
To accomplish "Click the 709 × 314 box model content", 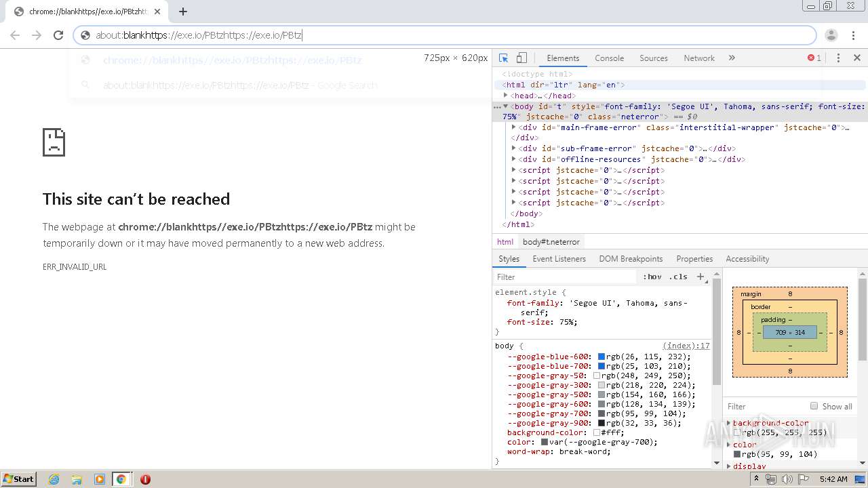I will point(790,332).
